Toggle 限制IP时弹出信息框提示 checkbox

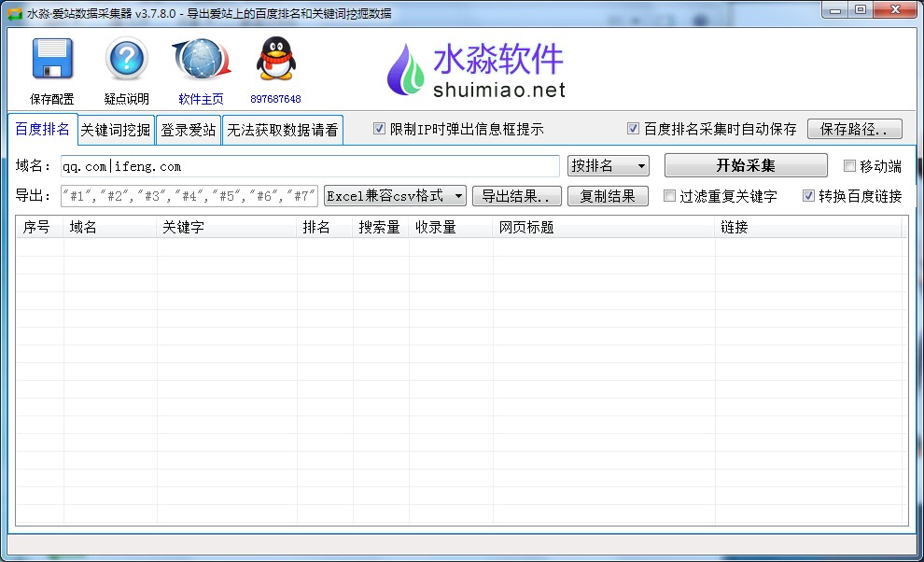(380, 129)
